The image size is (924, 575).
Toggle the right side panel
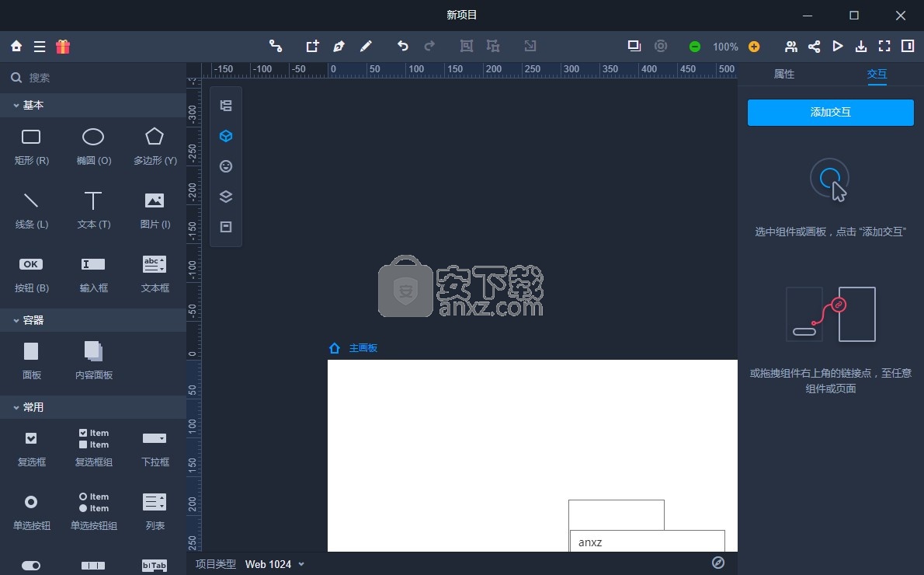click(908, 46)
